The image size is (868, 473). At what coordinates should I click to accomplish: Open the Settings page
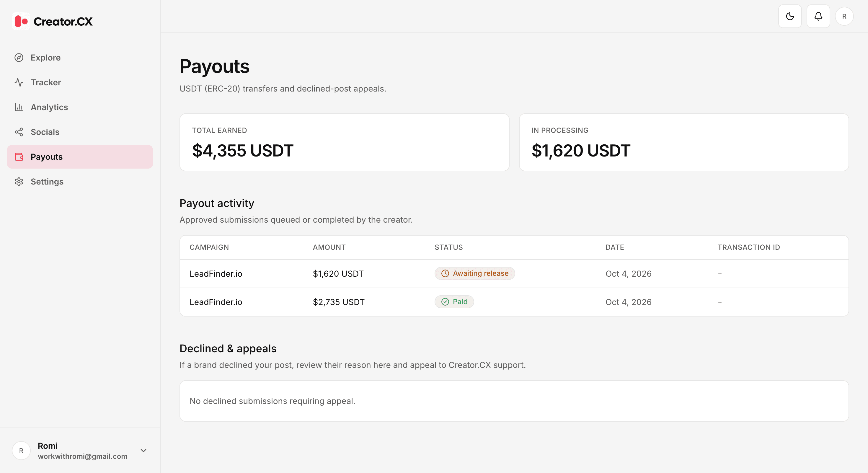coord(80,182)
